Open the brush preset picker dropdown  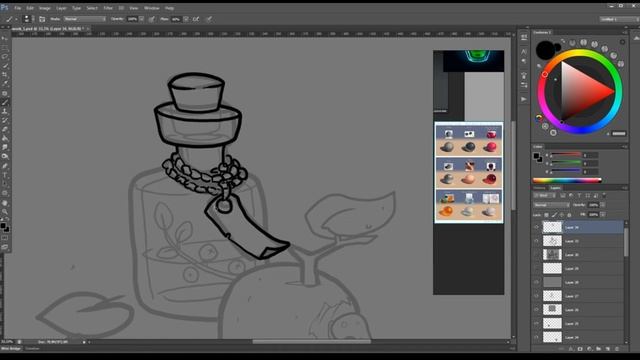pos(28,19)
